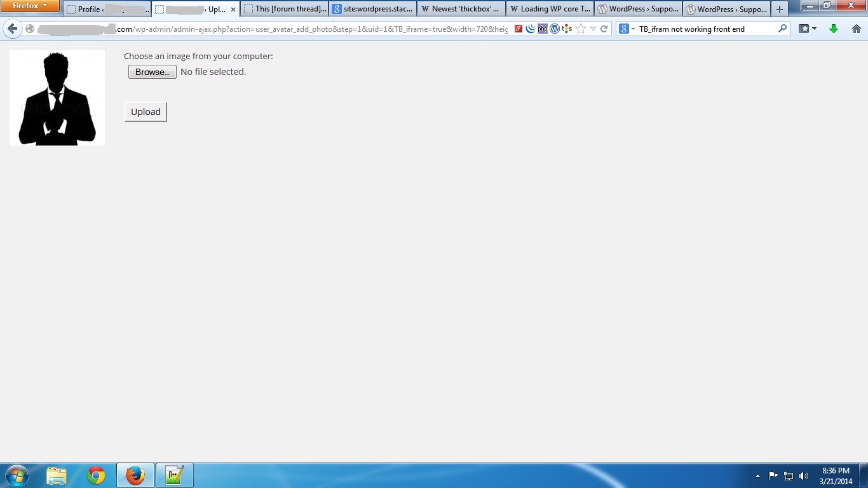This screenshot has width=868, height=488.
Task: Open Windows Explorer from taskbar
Action: point(57,475)
